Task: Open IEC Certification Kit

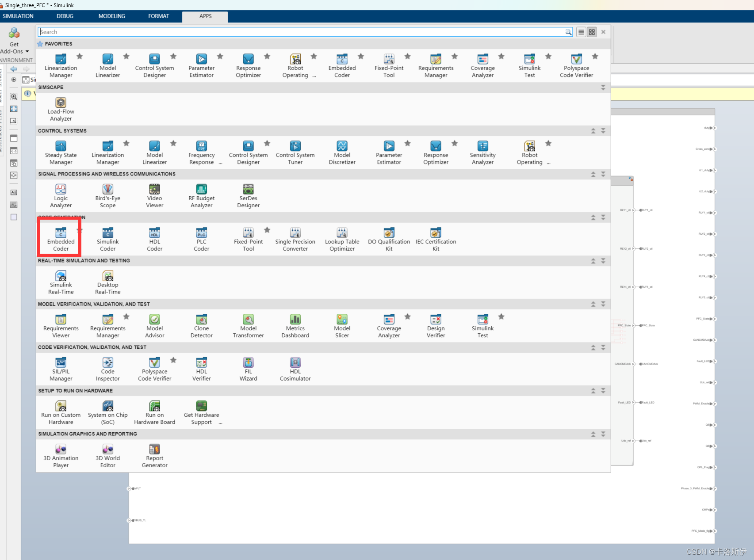Action: (x=436, y=239)
